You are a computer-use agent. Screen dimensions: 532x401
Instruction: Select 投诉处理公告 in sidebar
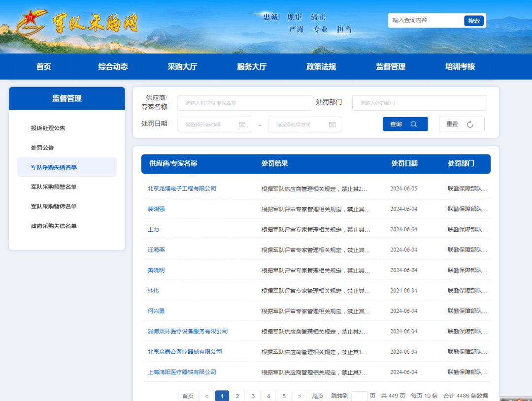tap(48, 128)
